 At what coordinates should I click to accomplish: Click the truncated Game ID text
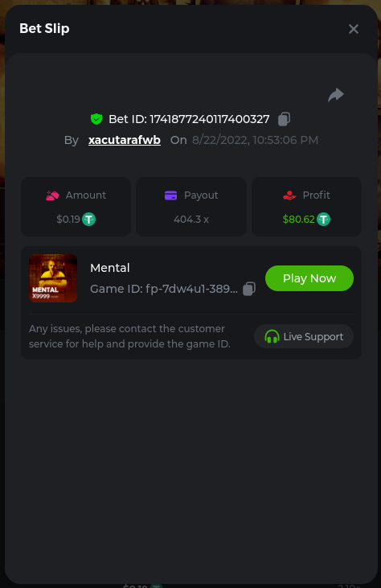(164, 289)
